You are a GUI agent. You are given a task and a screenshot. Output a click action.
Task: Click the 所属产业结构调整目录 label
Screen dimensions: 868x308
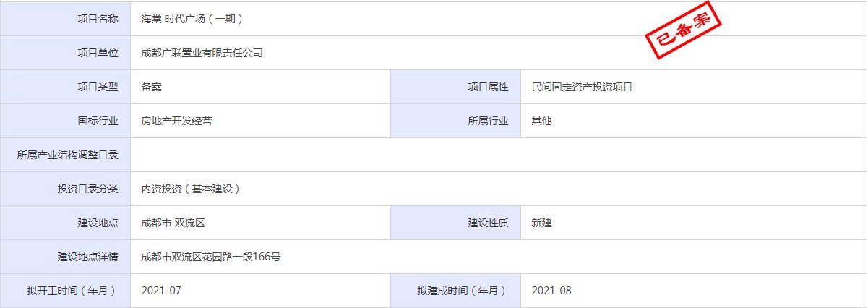tap(67, 155)
